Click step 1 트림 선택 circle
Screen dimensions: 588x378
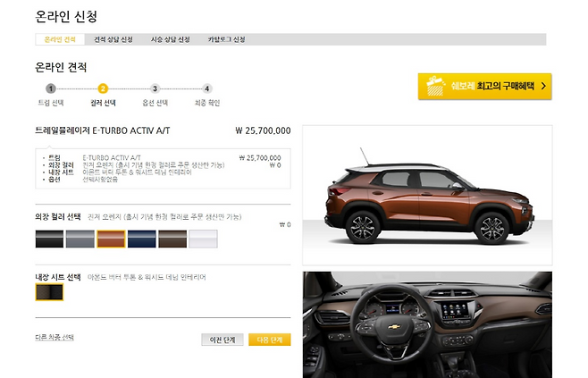[x=51, y=88]
